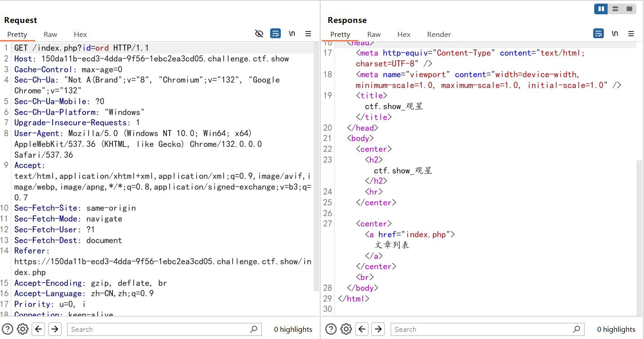
Task: Go to next match in Response search
Action: (378, 329)
